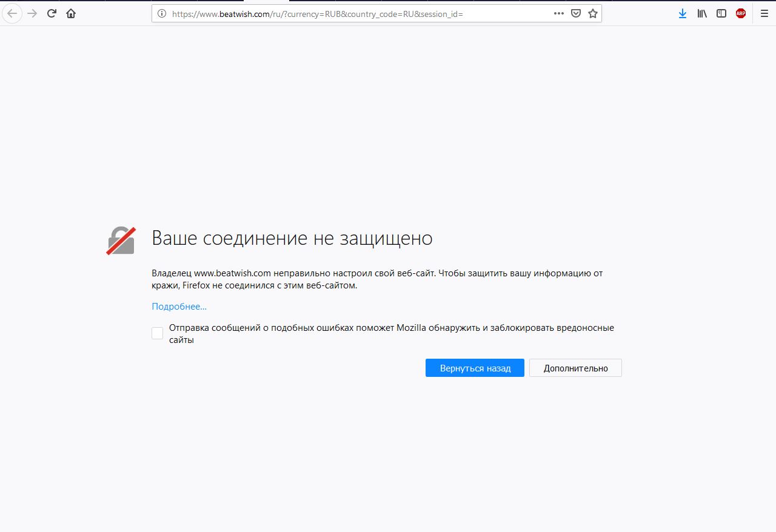The image size is (776, 532).
Task: Go back to the previous page arrow
Action: (x=12, y=13)
